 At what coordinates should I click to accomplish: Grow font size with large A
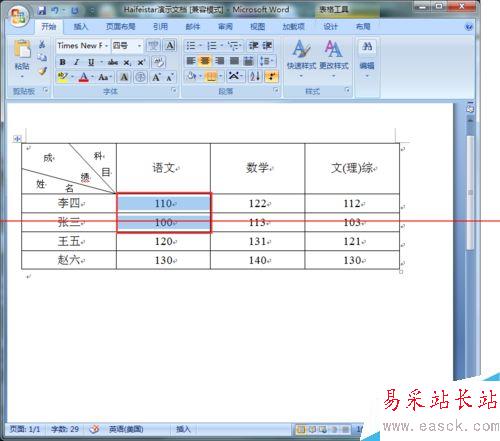tap(156, 77)
